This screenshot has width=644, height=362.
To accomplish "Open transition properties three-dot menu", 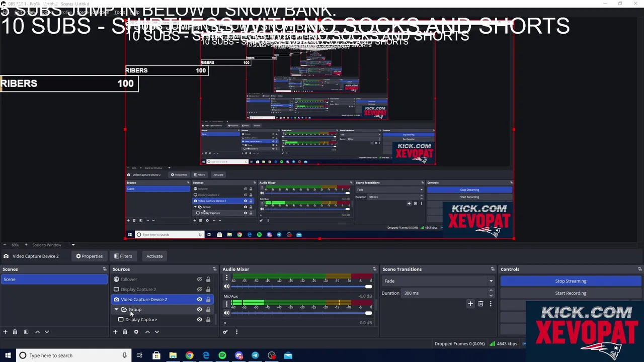I will pyautogui.click(x=491, y=304).
